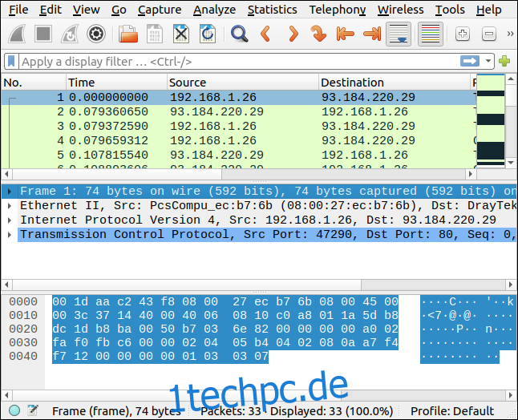The image size is (518, 420).
Task: Open the File menu
Action: (18, 10)
